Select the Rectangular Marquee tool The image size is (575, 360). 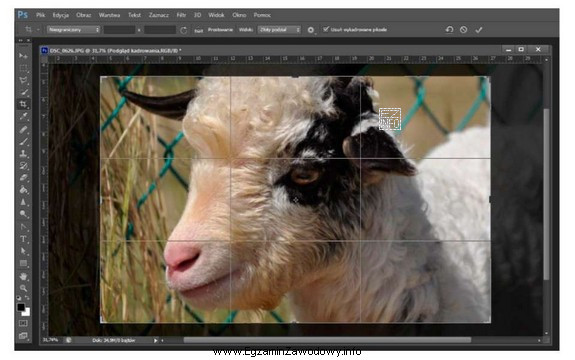click(x=23, y=68)
